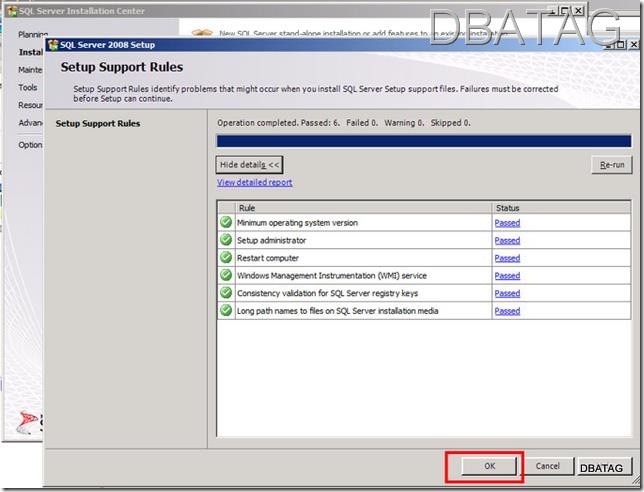Click green check icon for WMI service rule
The image size is (644, 492).
click(x=226, y=276)
